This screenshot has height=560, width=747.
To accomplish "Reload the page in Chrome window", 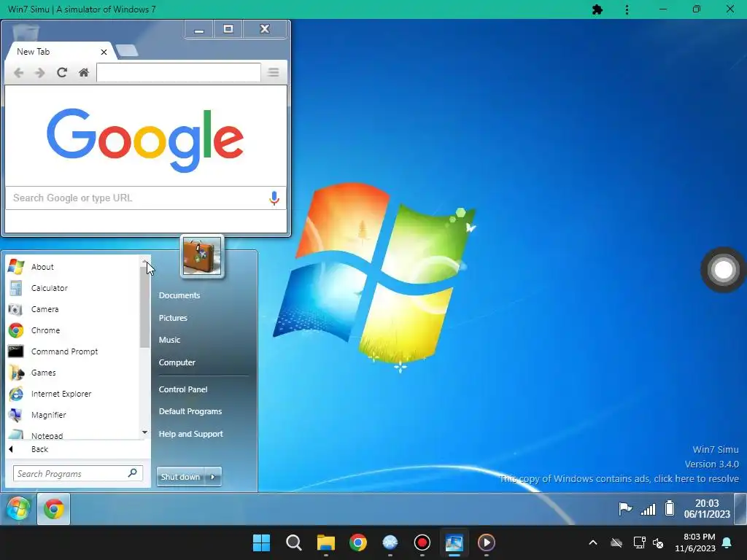I will click(x=62, y=73).
